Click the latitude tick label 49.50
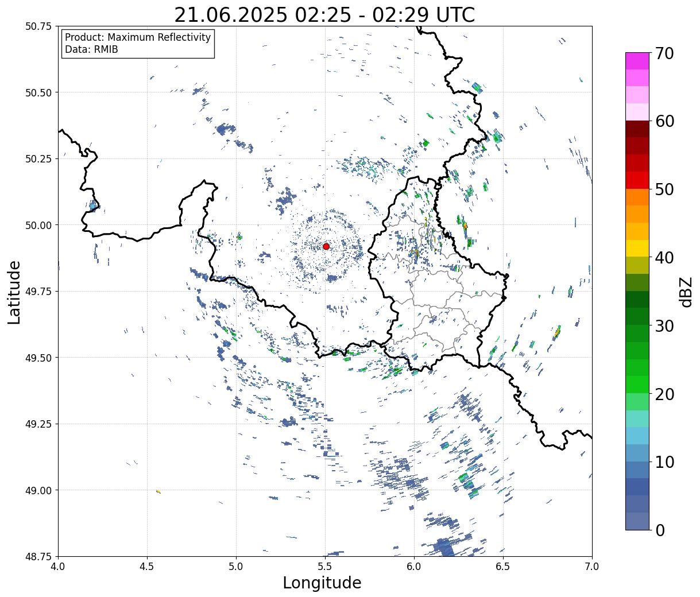700x597 pixels. click(38, 358)
